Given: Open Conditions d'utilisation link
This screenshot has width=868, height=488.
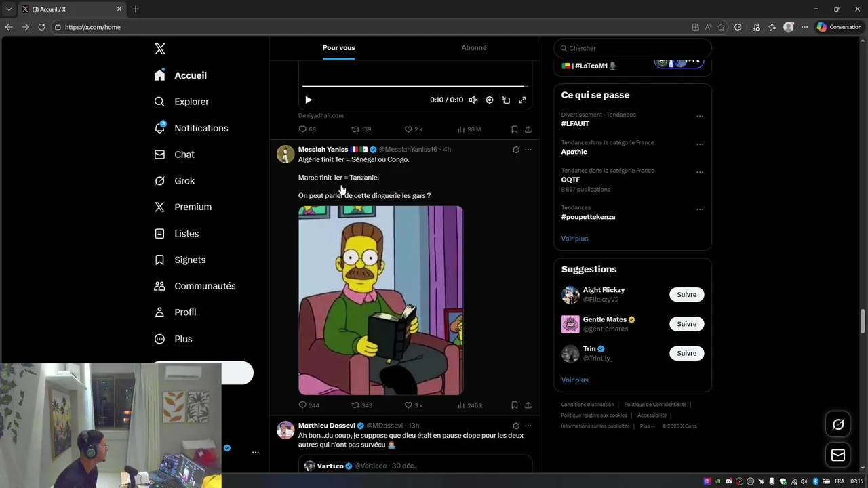Looking at the screenshot, I should point(587,405).
